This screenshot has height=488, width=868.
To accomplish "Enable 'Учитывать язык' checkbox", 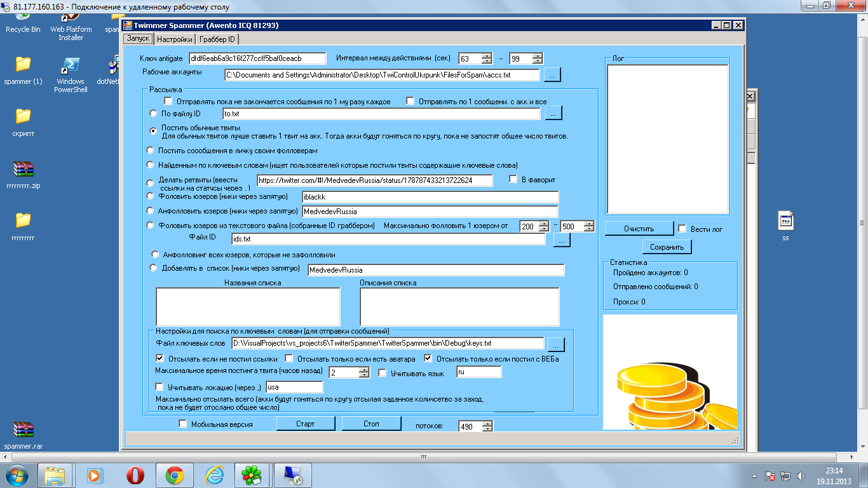I will (x=383, y=373).
